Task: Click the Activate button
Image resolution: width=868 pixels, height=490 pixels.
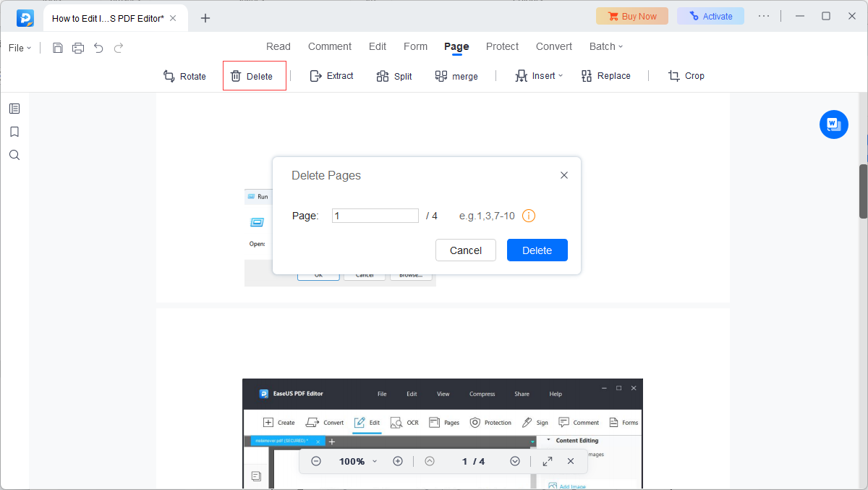Action: click(710, 16)
